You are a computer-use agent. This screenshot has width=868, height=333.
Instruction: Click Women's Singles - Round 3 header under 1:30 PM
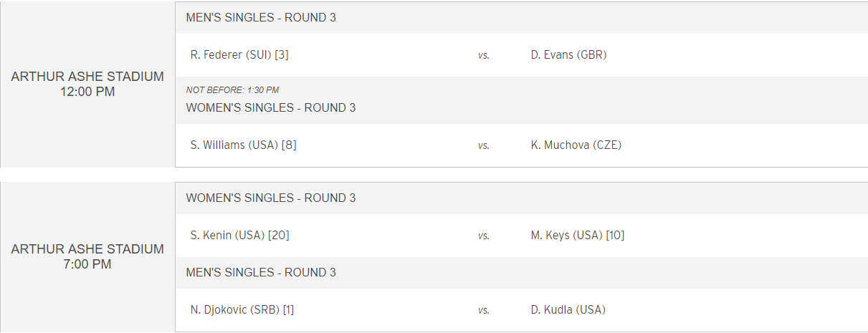(271, 108)
